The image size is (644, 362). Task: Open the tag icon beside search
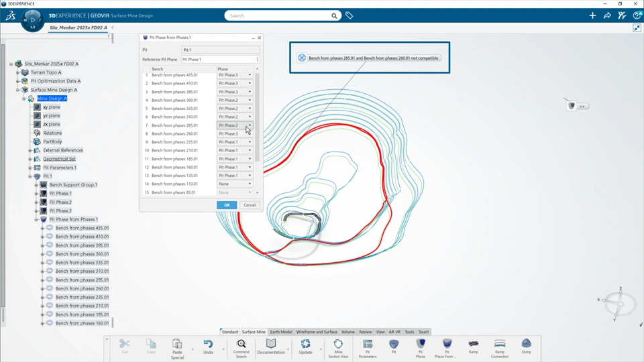coord(349,15)
